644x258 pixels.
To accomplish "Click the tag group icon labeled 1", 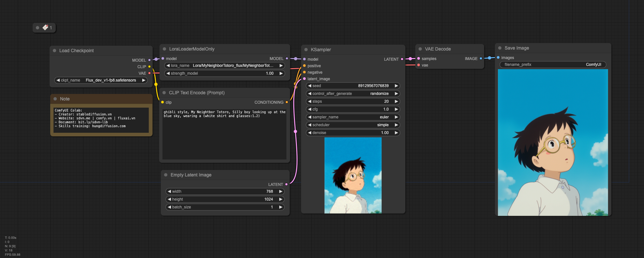I will click(x=45, y=28).
